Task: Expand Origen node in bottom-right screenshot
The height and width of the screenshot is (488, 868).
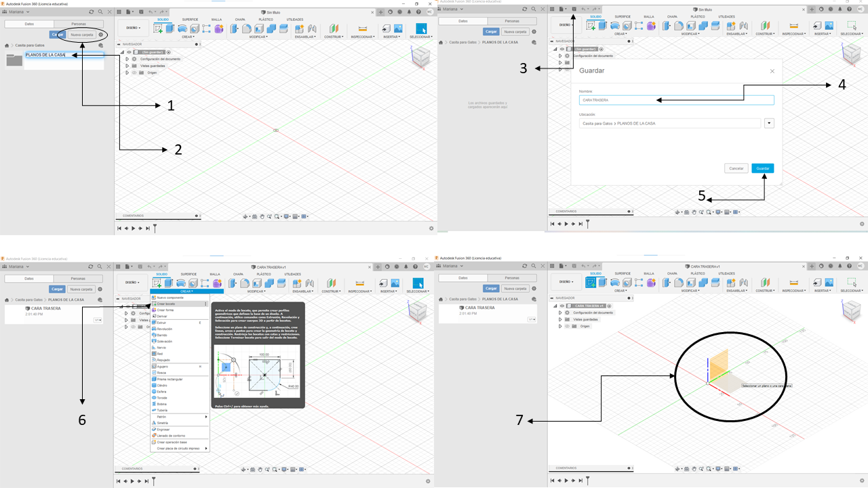Action: click(561, 326)
